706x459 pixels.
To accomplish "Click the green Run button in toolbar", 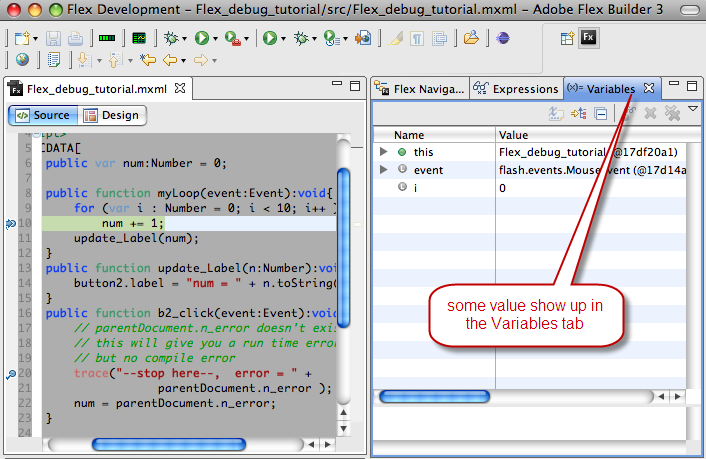I will click(x=201, y=38).
